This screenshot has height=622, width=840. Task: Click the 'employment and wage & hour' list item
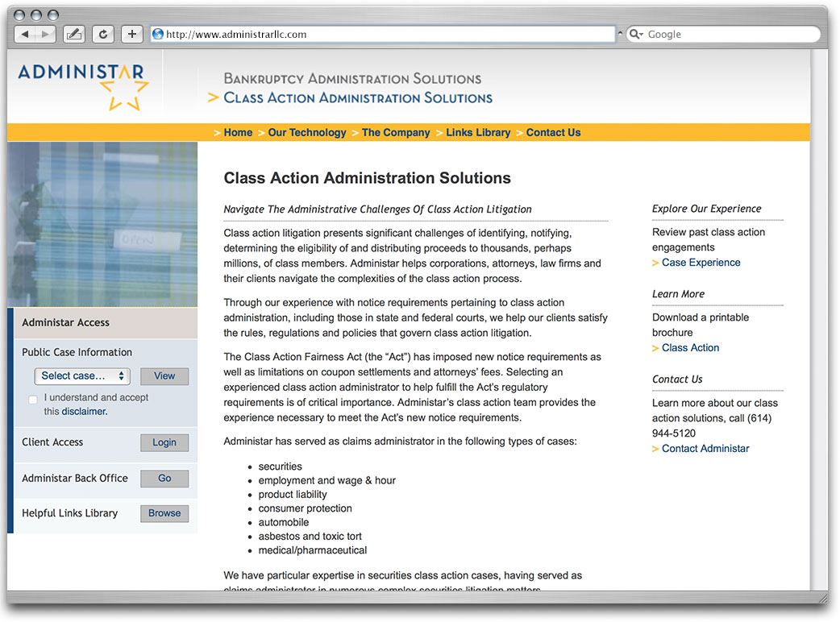click(x=326, y=480)
